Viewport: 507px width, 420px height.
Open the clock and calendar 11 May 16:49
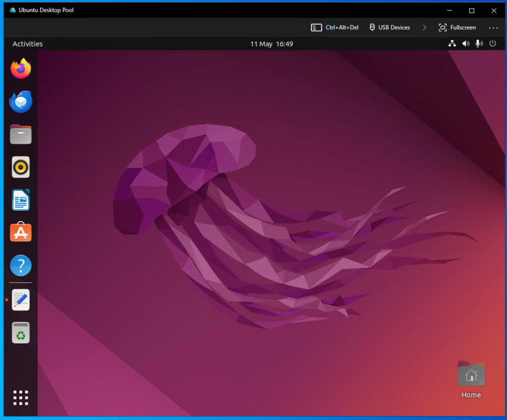coord(272,44)
